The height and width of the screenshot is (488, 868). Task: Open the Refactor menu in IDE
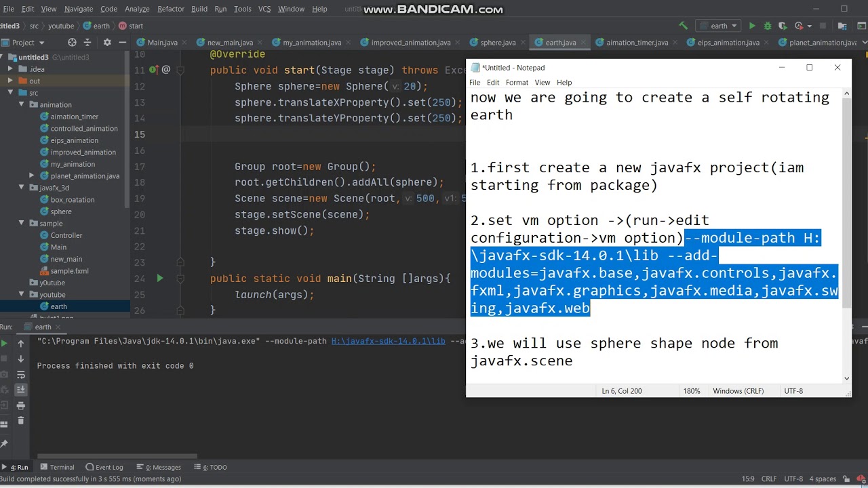171,9
